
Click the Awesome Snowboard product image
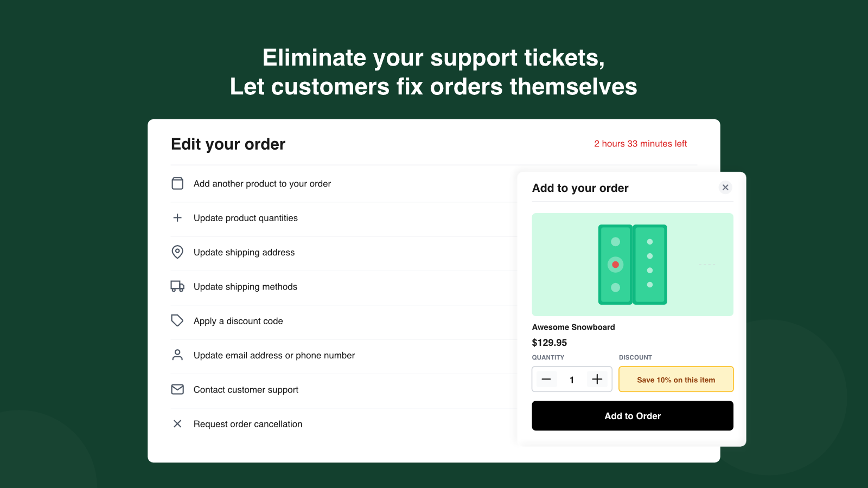pos(633,265)
